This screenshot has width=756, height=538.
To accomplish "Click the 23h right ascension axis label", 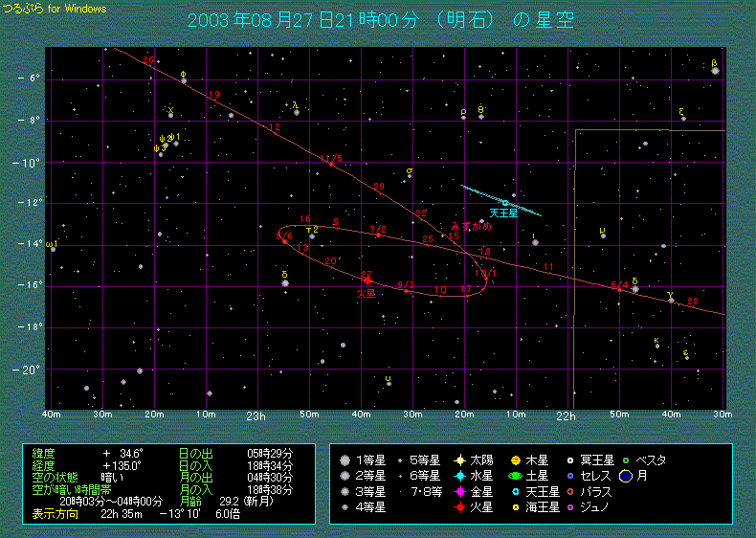I will pyautogui.click(x=256, y=416).
